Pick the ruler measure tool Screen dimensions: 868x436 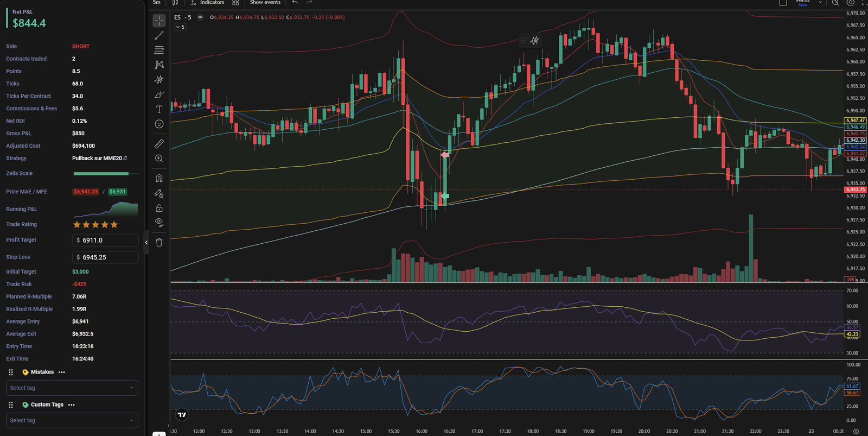pos(159,144)
